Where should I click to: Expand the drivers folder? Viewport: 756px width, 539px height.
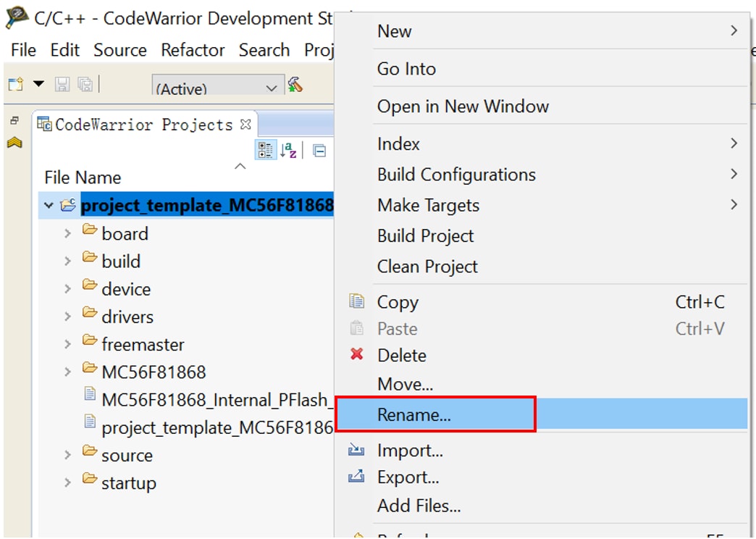pos(67,317)
